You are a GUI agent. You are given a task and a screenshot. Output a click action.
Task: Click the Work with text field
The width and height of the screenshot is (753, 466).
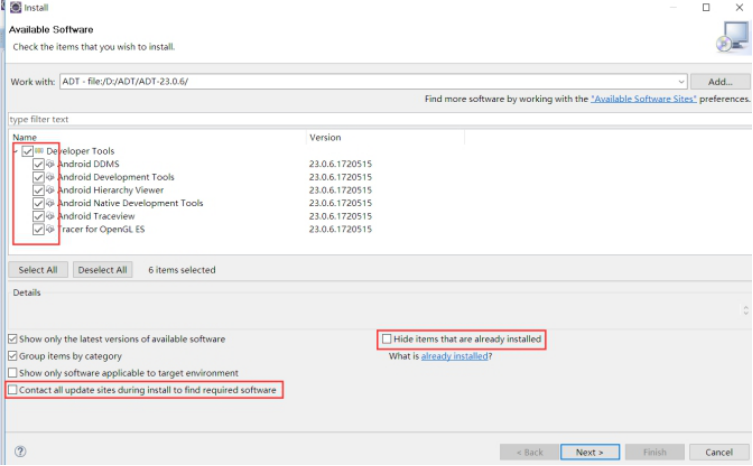coord(373,82)
